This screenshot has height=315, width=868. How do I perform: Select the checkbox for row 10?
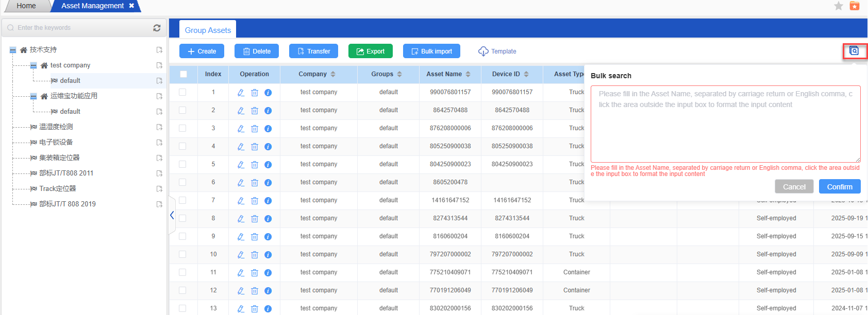(x=182, y=254)
